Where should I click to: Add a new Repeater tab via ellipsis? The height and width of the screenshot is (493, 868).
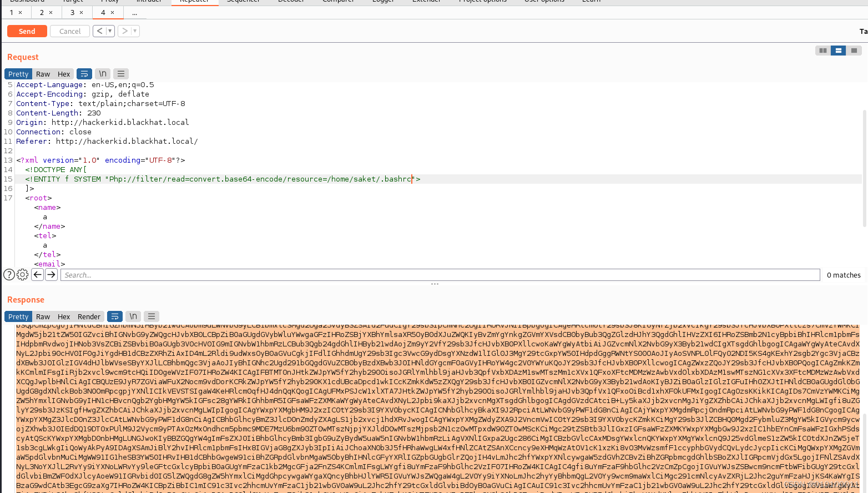coord(134,12)
